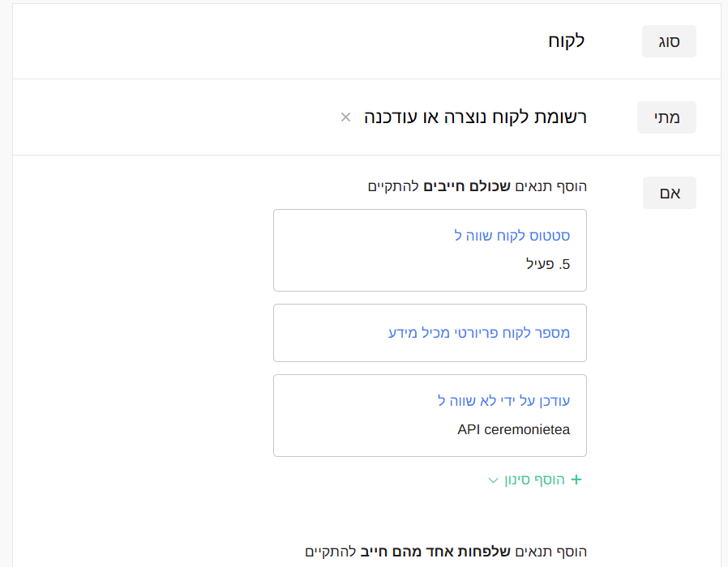The image size is (728, 567).
Task: Select the 5. פעיל status value
Action: click(x=548, y=263)
